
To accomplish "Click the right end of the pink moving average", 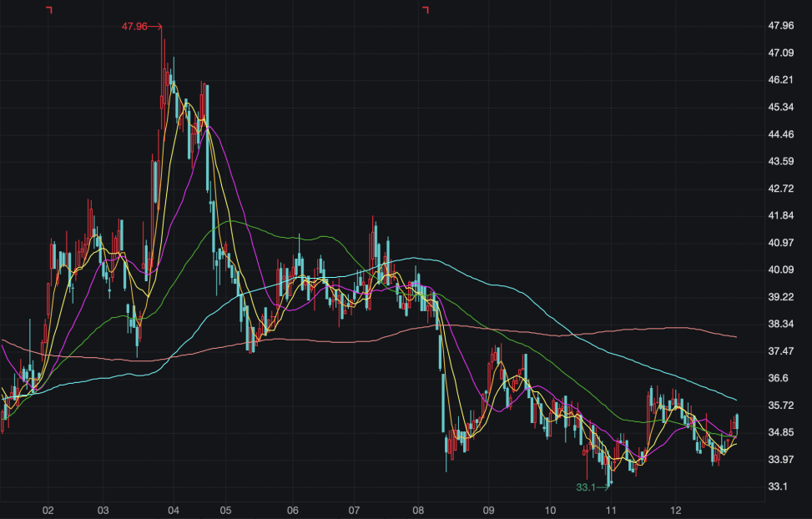I will (735, 336).
